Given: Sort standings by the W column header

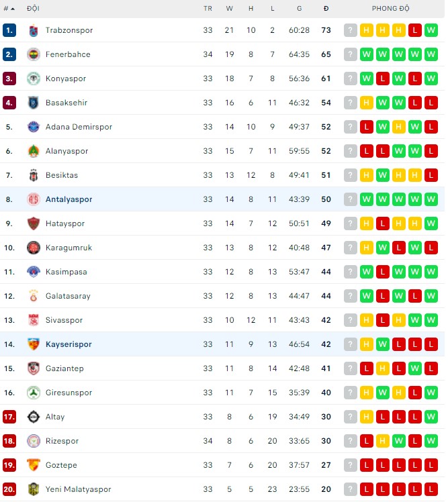Looking at the screenshot, I should (230, 9).
